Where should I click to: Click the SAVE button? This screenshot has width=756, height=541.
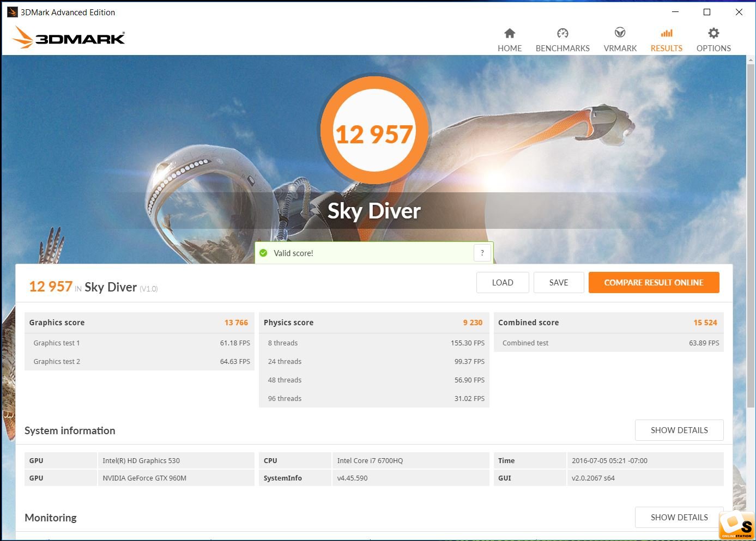559,282
